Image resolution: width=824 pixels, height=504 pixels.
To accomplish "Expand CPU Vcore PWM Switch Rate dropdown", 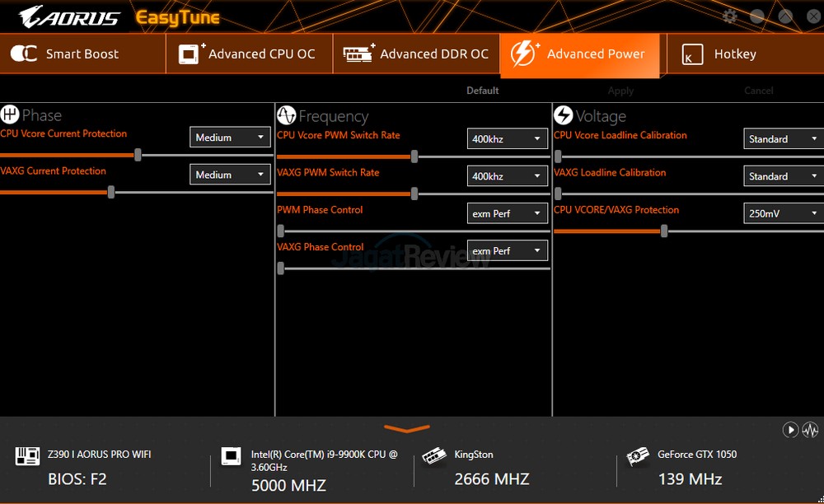I will (x=508, y=139).
